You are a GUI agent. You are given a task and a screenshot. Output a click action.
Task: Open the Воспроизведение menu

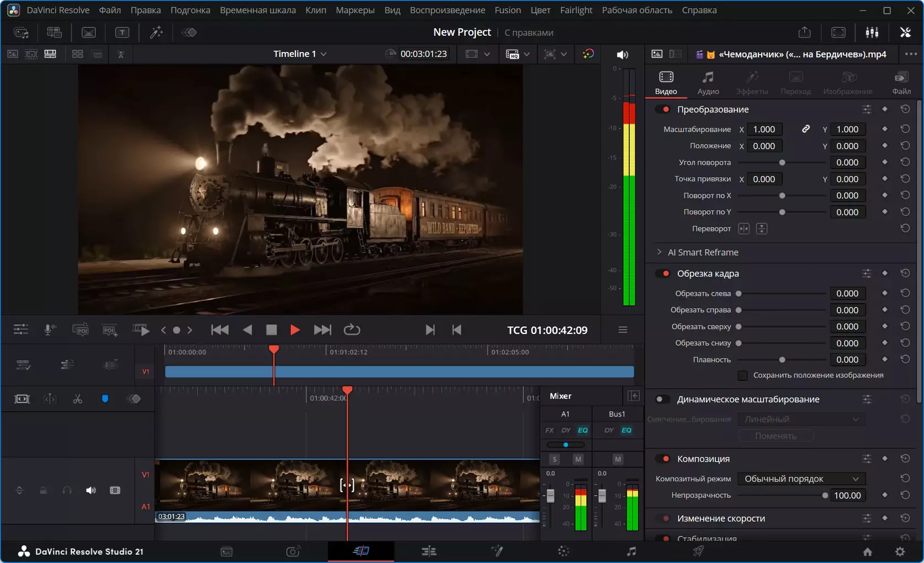click(447, 10)
